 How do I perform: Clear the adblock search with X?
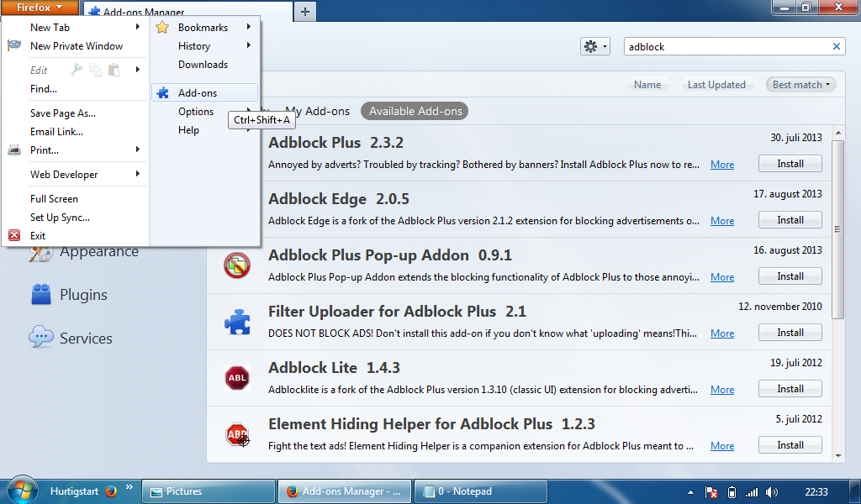pyautogui.click(x=837, y=46)
